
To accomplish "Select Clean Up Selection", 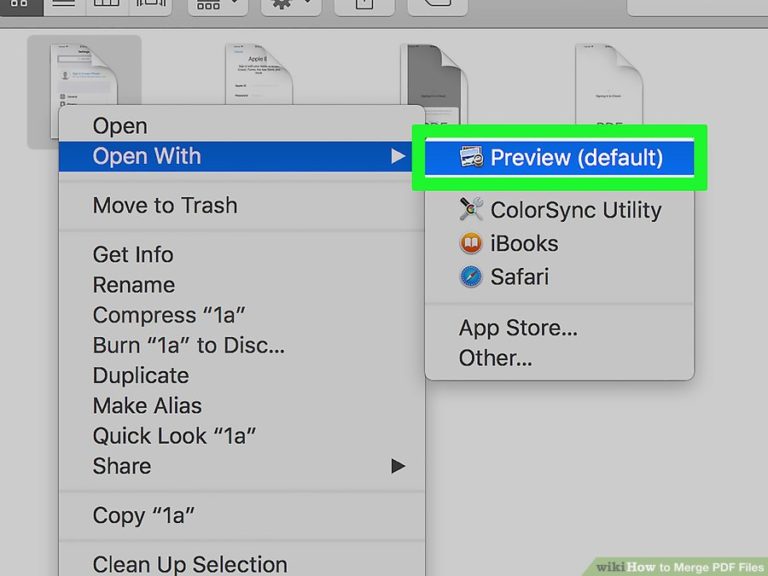I will pos(241,564).
